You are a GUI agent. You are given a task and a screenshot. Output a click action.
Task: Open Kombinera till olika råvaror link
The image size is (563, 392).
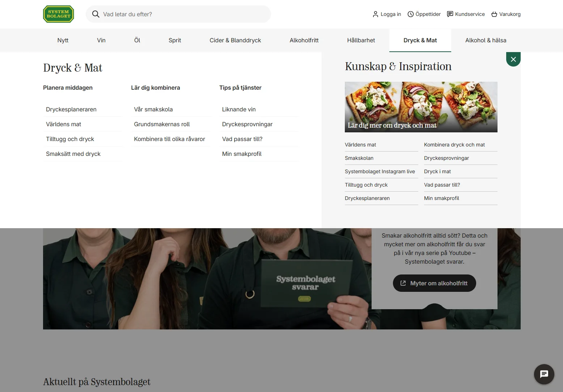pyautogui.click(x=170, y=139)
